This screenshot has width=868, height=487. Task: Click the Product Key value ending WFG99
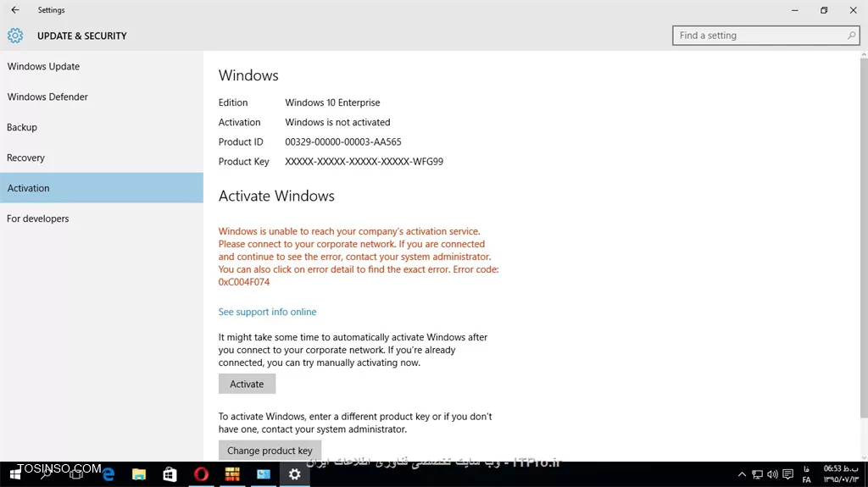pos(364,162)
